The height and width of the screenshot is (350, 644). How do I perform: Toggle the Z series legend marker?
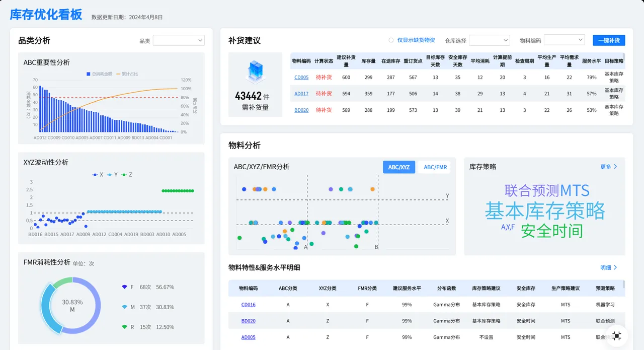[x=124, y=175]
